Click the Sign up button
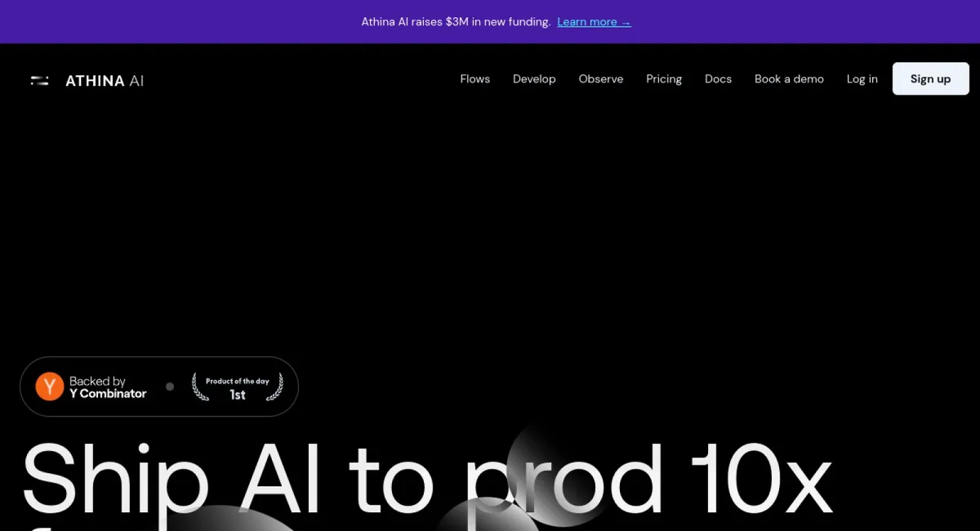Screen dimensions: 980x531 pyautogui.click(x=931, y=79)
